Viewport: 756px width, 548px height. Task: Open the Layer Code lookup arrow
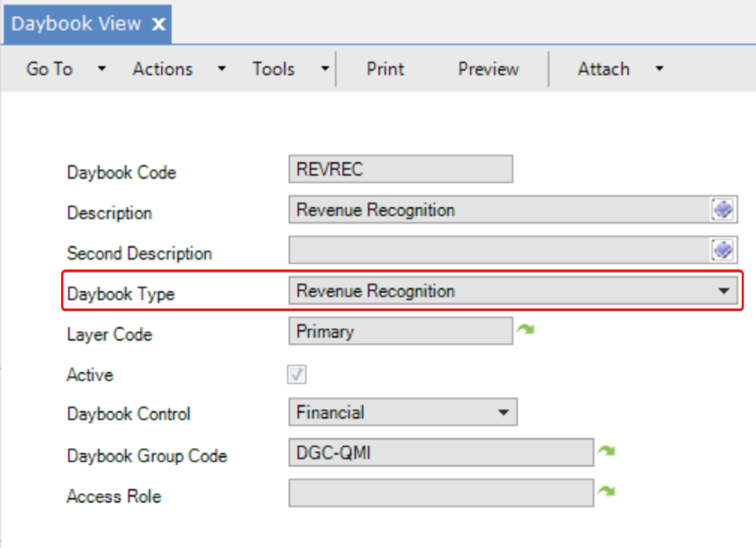527,329
